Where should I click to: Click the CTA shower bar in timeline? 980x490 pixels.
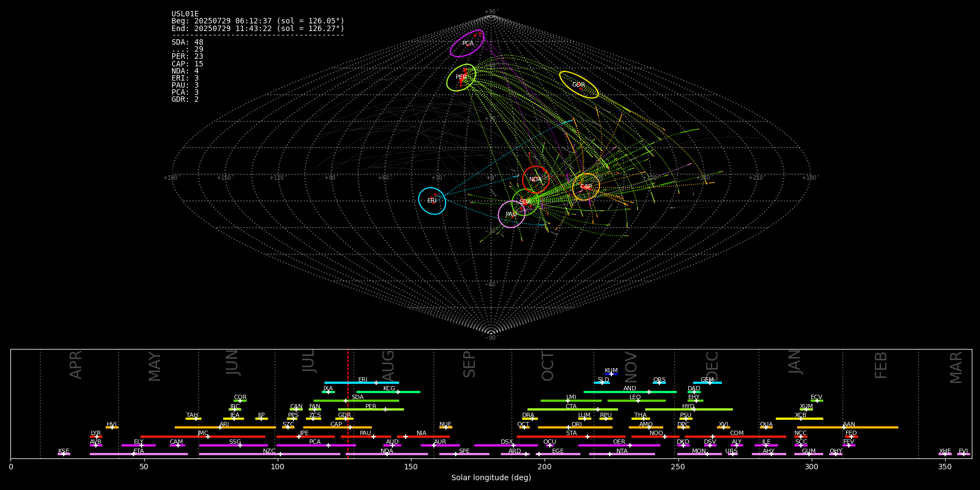pos(573,409)
